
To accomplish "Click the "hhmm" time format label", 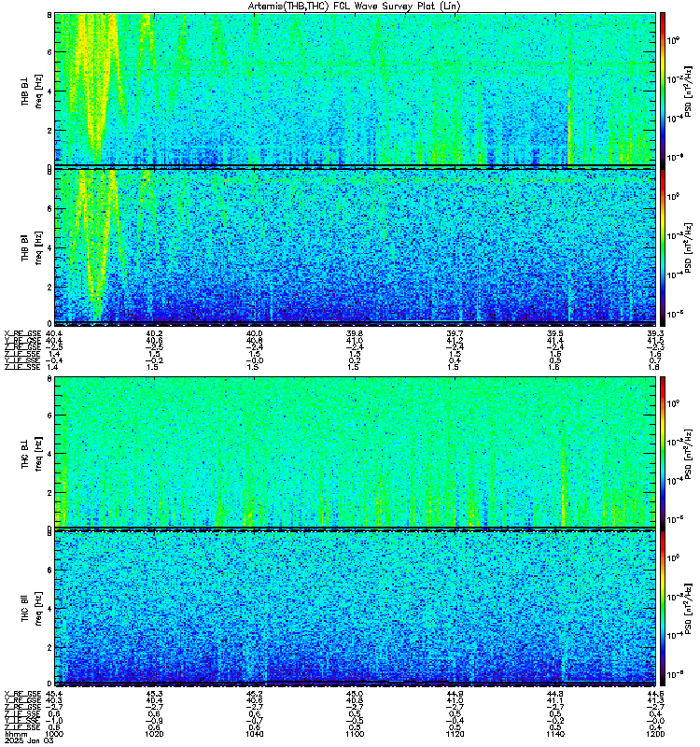I will (x=15, y=734).
